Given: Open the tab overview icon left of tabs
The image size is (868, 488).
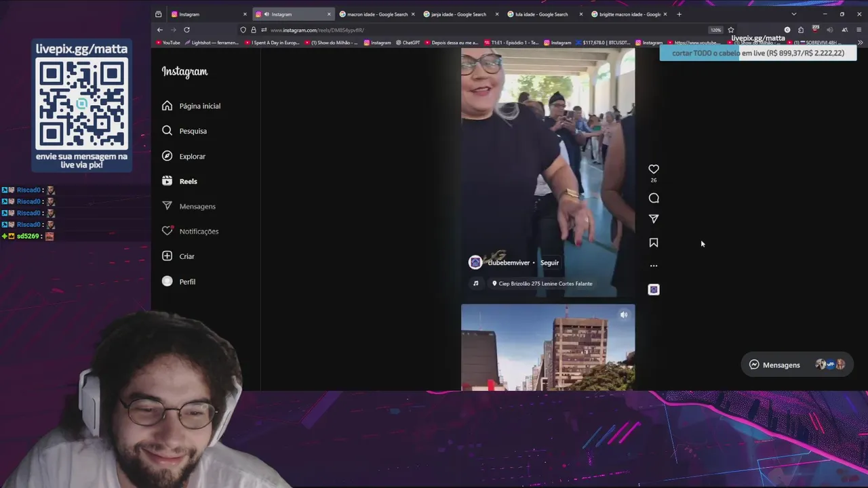Looking at the screenshot, I should pyautogui.click(x=158, y=14).
